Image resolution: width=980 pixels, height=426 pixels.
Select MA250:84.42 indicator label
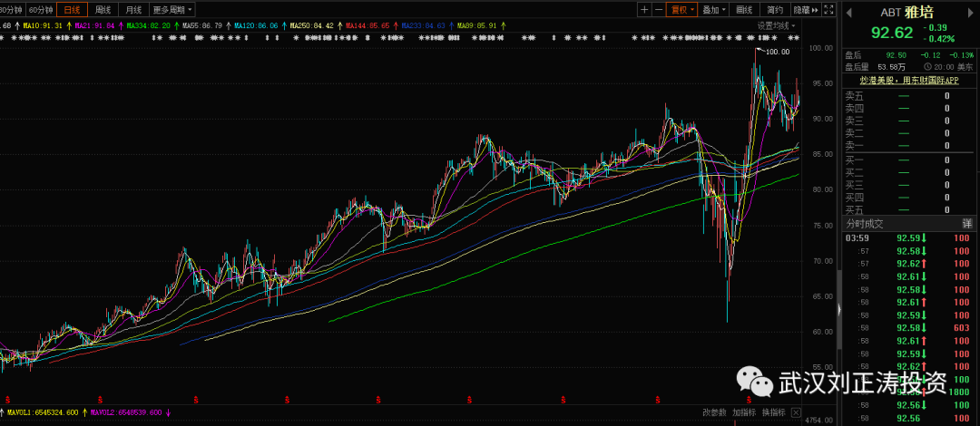312,25
